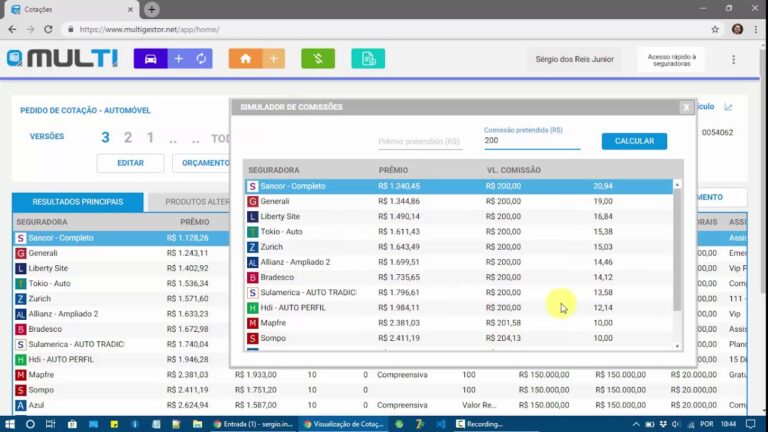Click the simulator list scroll-down arrow
Screen dimensions: 768x432
(677, 346)
